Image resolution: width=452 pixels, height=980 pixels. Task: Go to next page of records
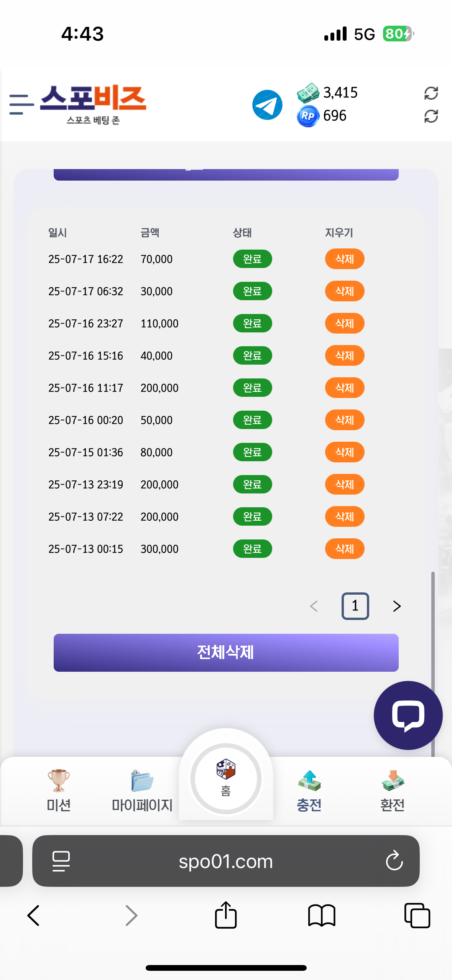click(397, 606)
